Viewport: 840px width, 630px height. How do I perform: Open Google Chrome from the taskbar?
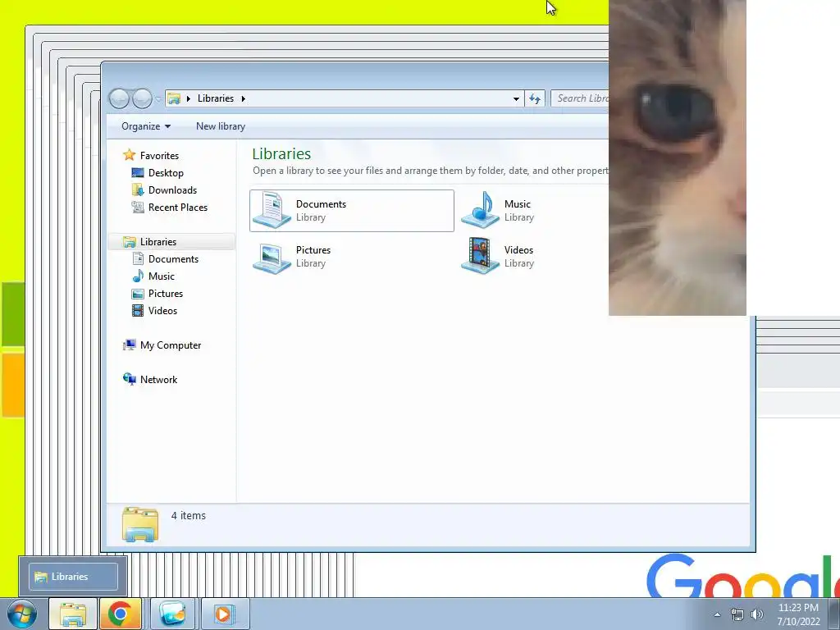[120, 614]
